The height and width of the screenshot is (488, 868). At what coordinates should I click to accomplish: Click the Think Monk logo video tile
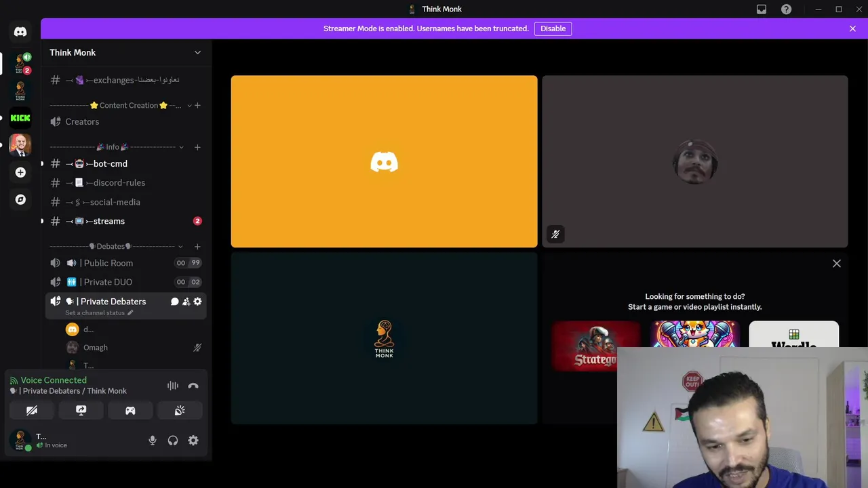tap(384, 338)
